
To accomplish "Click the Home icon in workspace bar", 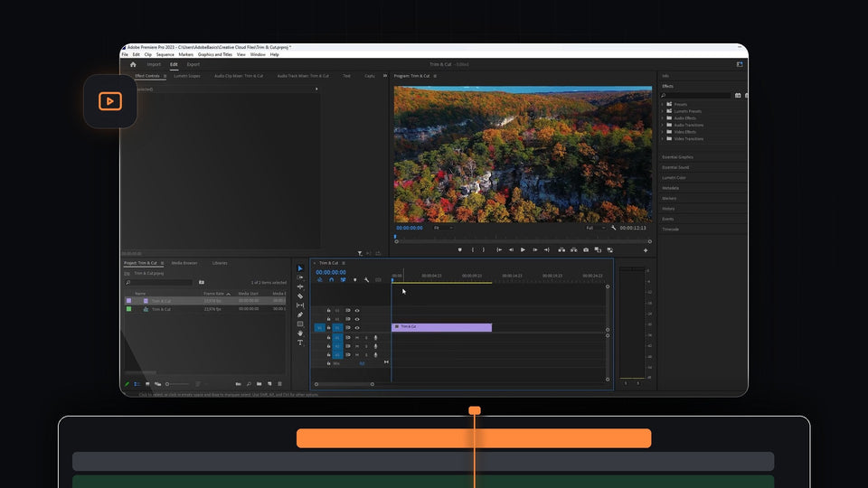I will [x=133, y=64].
